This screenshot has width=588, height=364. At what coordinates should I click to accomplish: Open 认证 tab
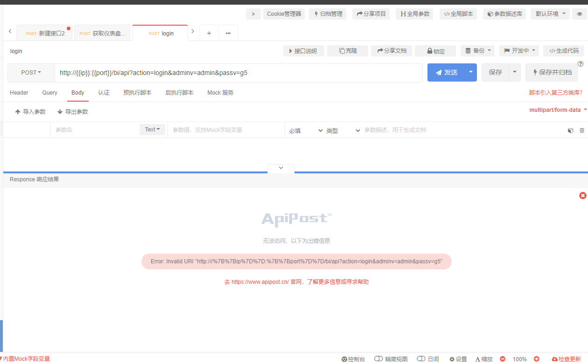click(104, 93)
